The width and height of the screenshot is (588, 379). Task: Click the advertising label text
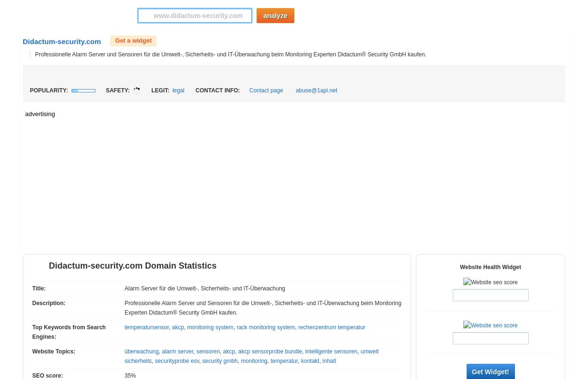[40, 114]
